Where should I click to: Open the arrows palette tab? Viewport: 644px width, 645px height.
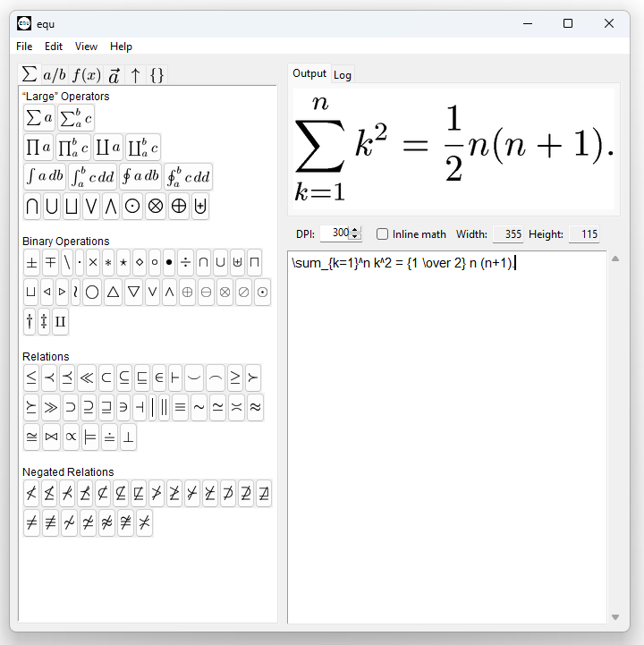135,75
